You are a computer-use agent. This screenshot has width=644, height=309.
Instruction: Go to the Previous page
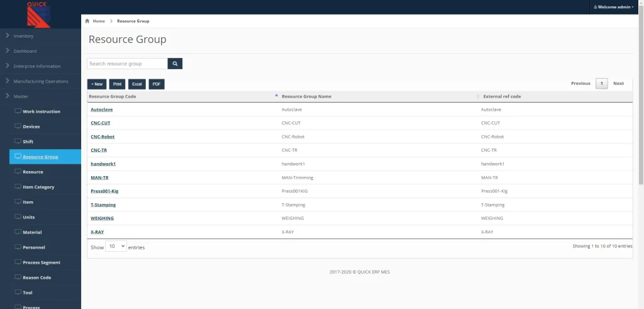tap(580, 84)
